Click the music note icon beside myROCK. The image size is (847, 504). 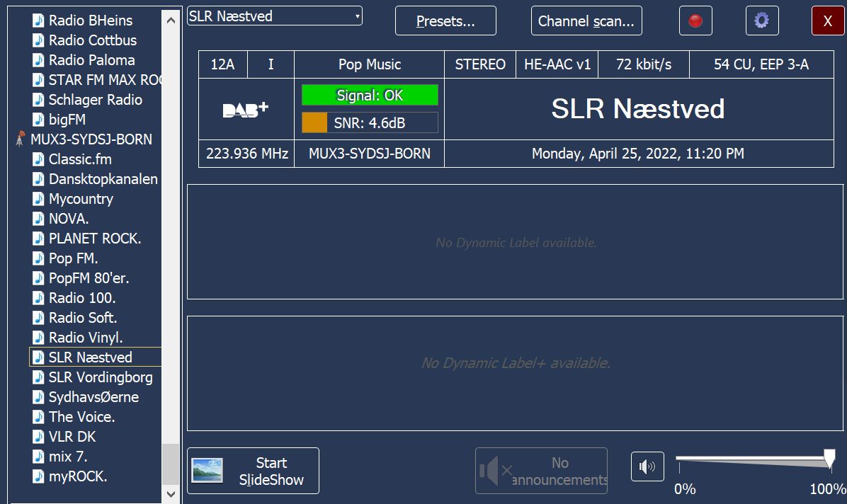point(38,476)
